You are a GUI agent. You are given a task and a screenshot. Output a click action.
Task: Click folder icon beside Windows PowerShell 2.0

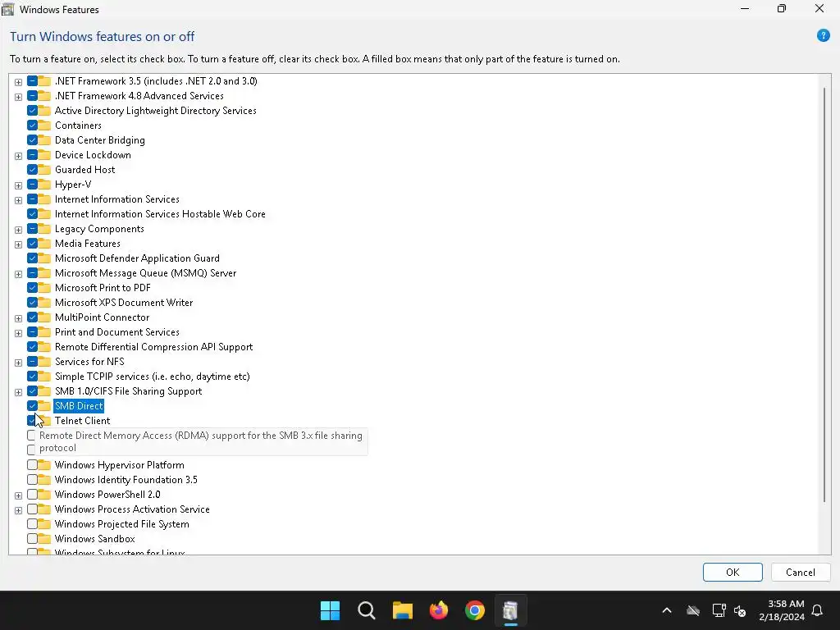coord(44,495)
